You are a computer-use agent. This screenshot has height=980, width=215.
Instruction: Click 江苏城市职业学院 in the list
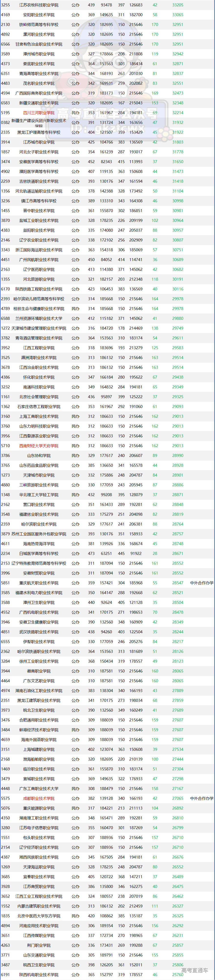[39, 142]
